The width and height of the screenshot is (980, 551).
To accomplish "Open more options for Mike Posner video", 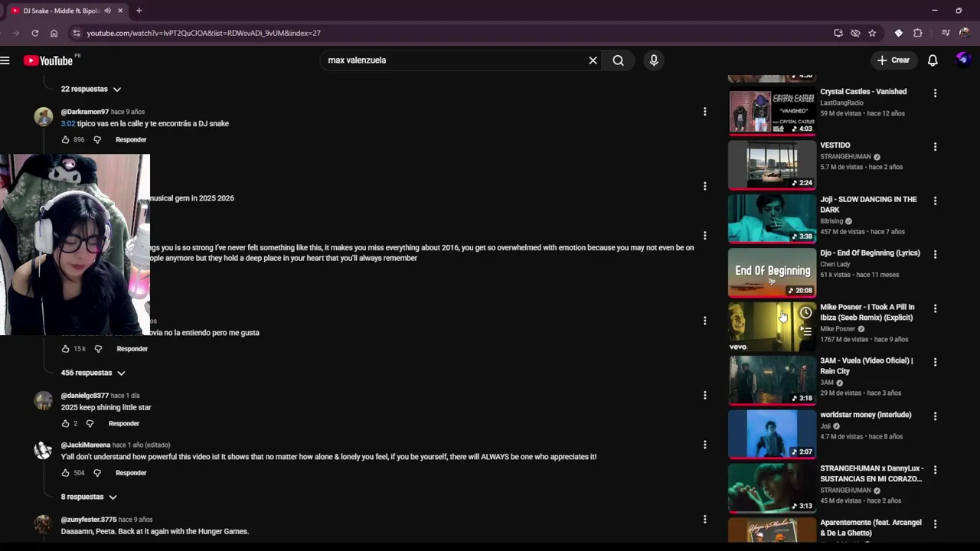I will pos(935,308).
